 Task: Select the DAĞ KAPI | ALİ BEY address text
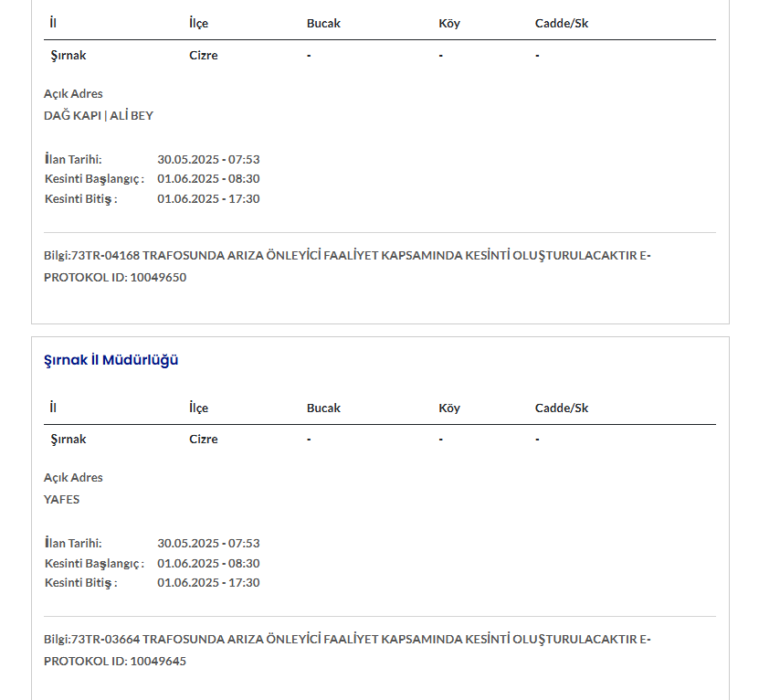[99, 116]
